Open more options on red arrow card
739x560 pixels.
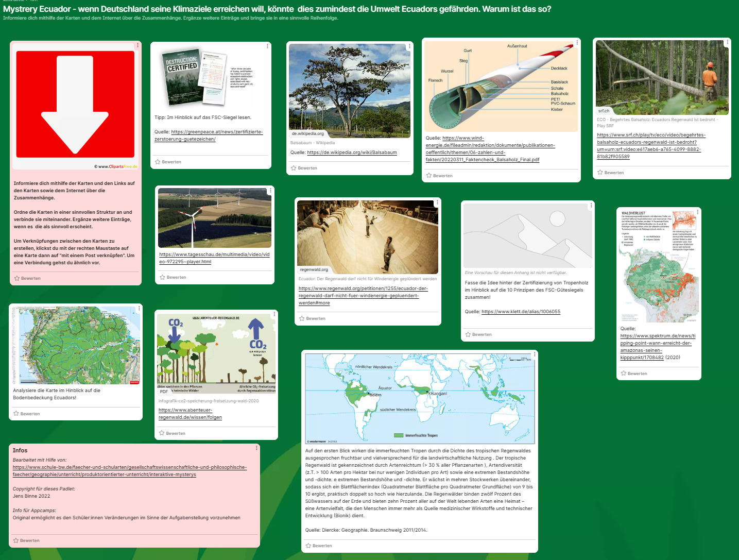138,45
